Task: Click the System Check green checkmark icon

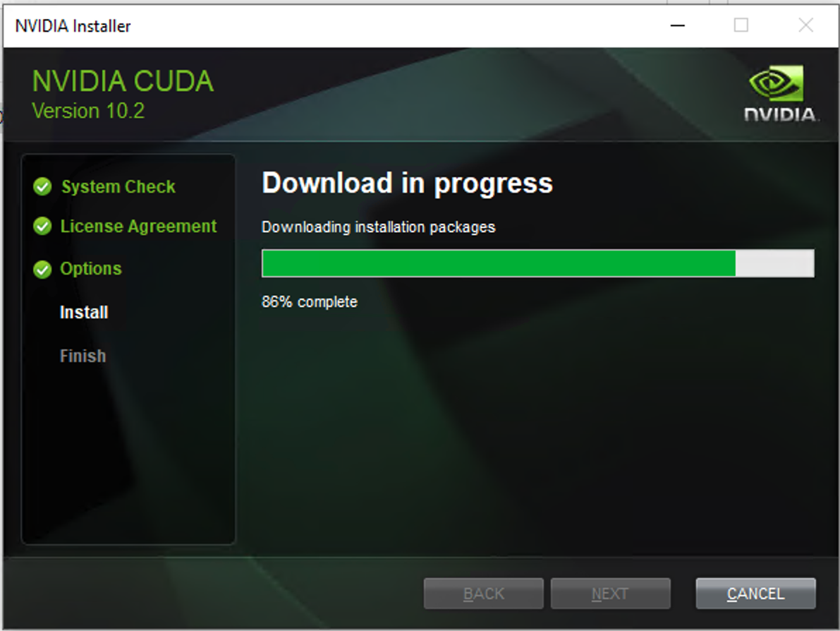Action: 42,186
